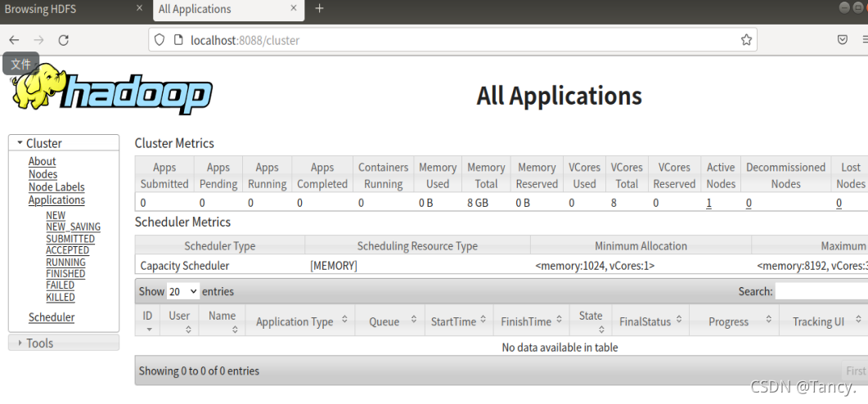Click the Scheduling Resource Type header
This screenshot has height=404, width=868.
[x=417, y=245]
